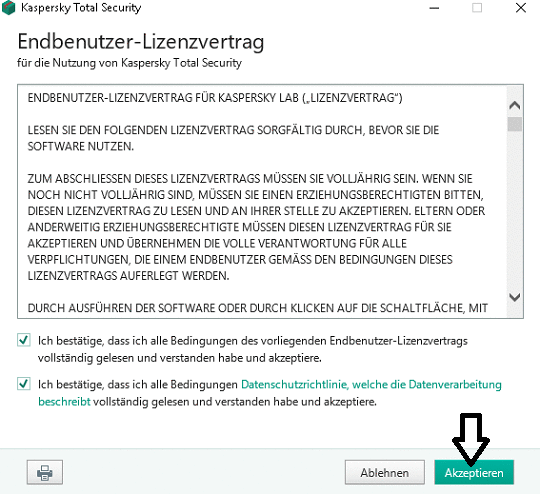Click the Kaspersky logo in the title bar

pyautogui.click(x=8, y=8)
